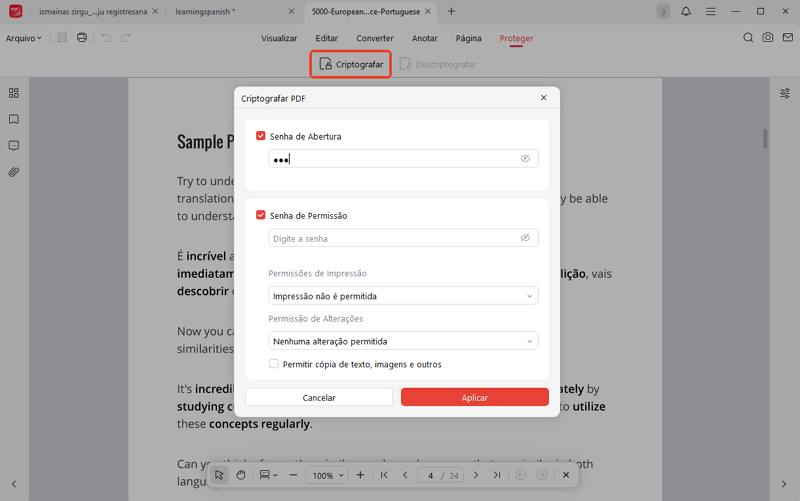Image resolution: width=800 pixels, height=501 pixels.
Task: Click the Aplicar button
Action: tap(474, 397)
